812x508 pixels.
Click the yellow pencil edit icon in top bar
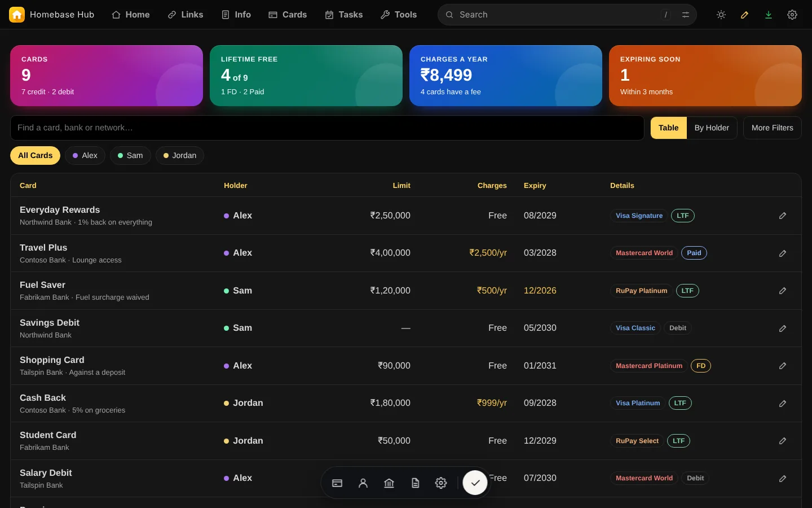click(745, 15)
